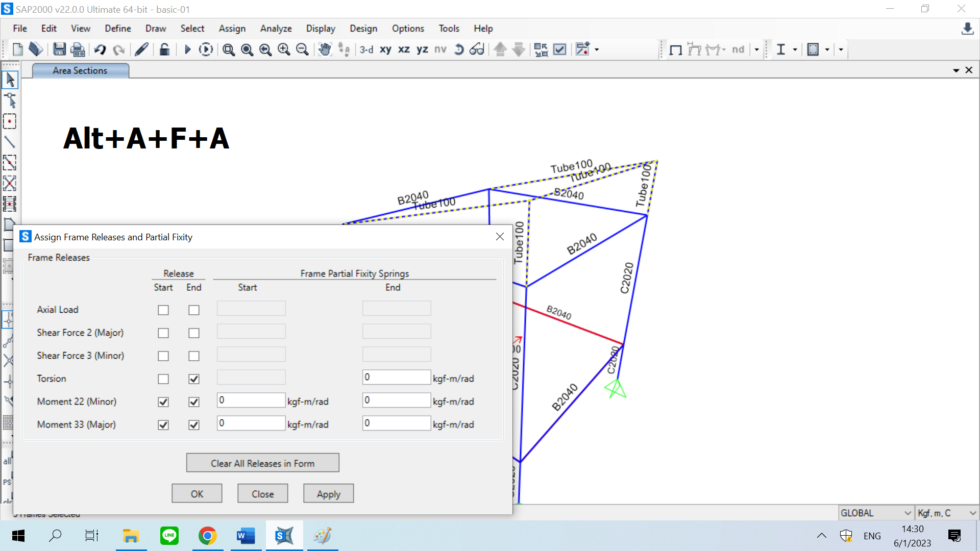Expand the frame section I-beam dropdown arrow
Image resolution: width=980 pixels, height=551 pixels.
[795, 49]
